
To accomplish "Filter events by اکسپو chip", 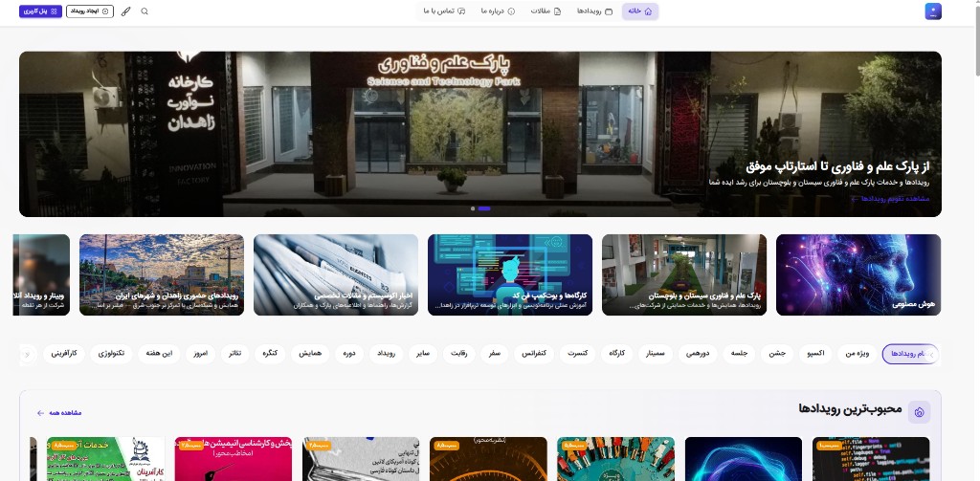I will (815, 354).
